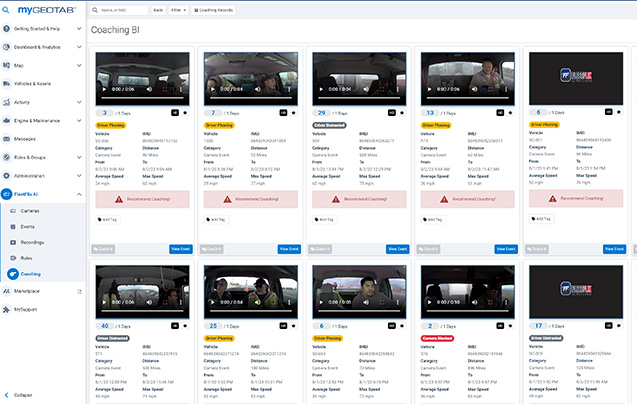This screenshot has height=404, width=637.
Task: Star the card scored 17
Action: point(619,326)
